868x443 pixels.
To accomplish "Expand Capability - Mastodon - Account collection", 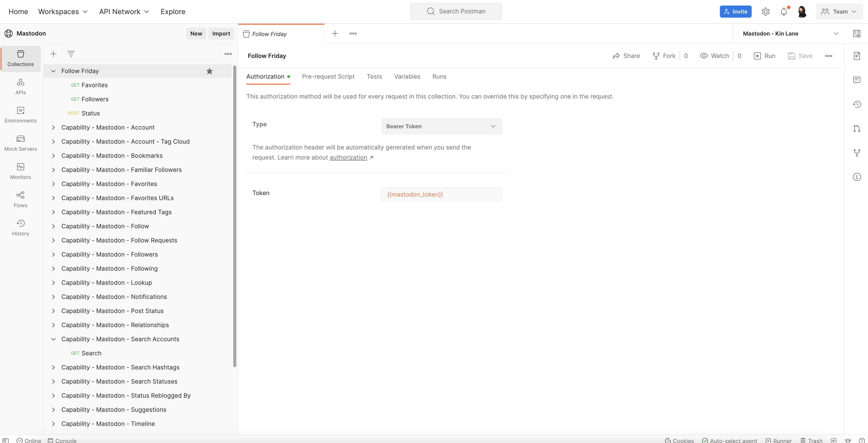I will 53,128.
